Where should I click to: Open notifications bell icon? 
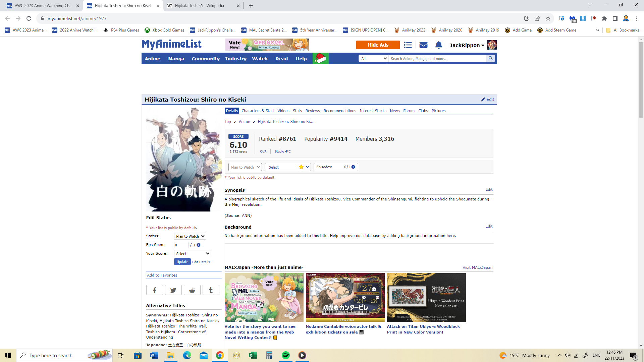pos(438,45)
